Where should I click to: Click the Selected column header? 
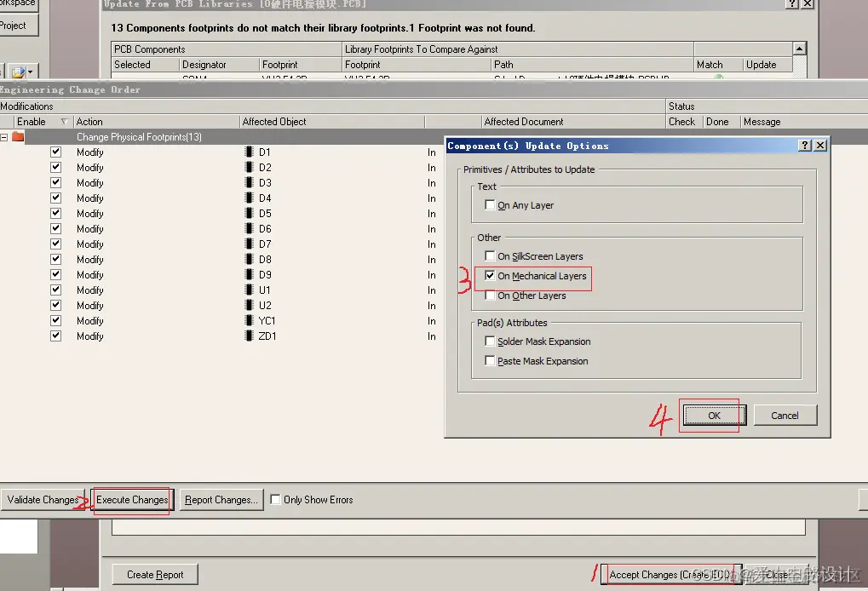click(x=145, y=65)
